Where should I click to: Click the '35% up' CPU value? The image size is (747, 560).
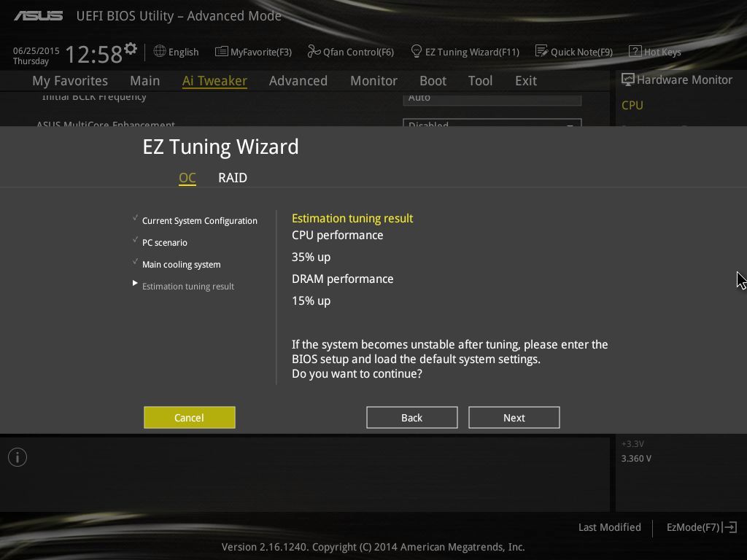pos(311,257)
